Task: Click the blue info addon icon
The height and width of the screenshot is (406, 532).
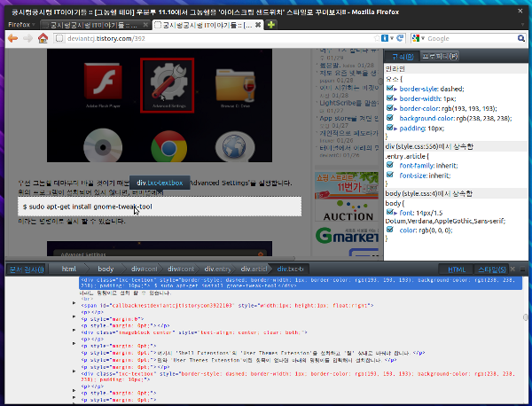Action: (x=385, y=38)
